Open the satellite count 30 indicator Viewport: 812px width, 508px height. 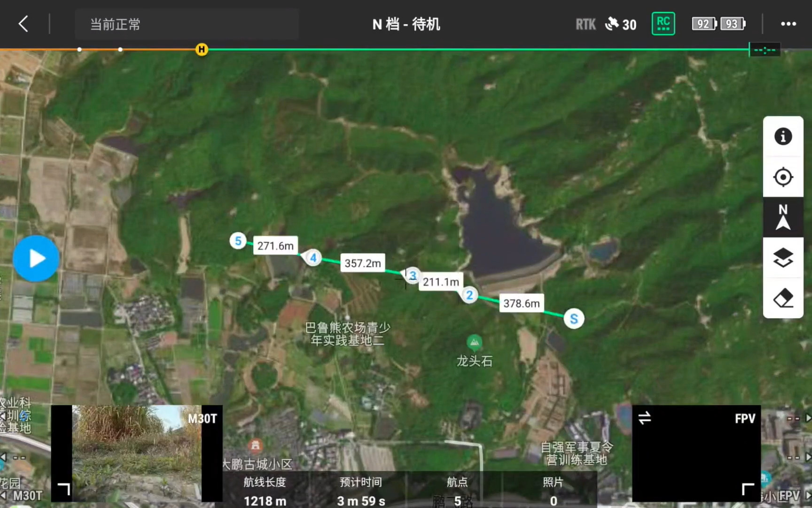621,24
